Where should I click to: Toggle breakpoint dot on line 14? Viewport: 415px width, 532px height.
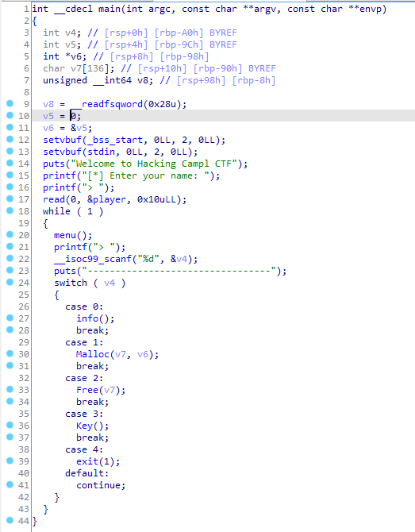coord(10,164)
